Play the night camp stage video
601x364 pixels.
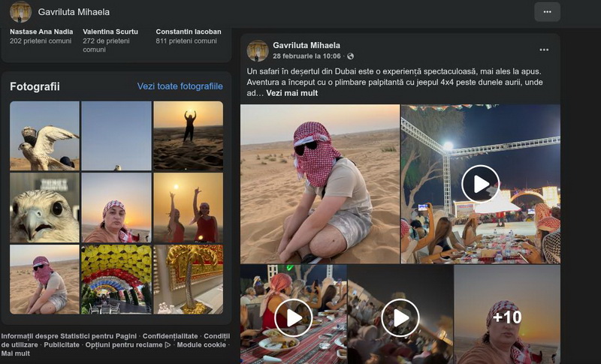pos(480,184)
